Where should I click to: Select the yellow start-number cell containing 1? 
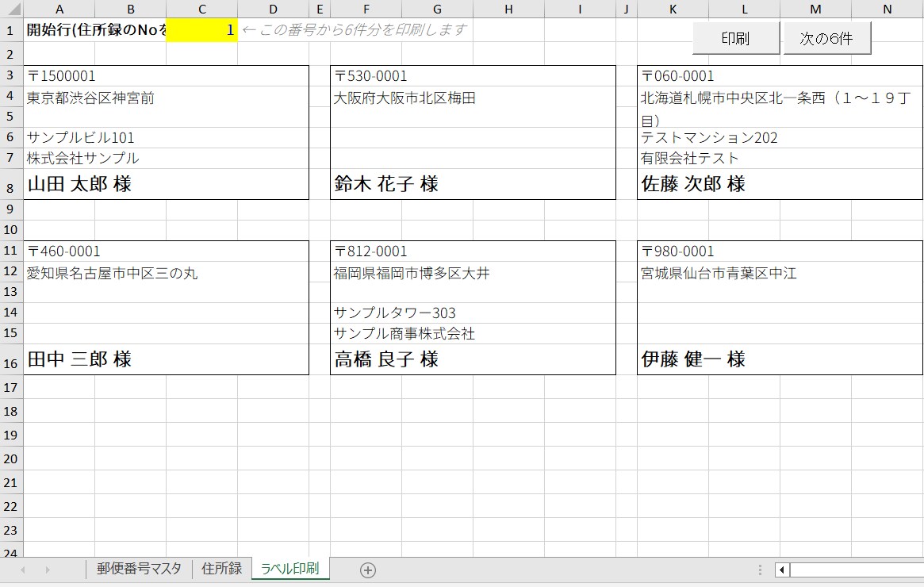[x=201, y=30]
